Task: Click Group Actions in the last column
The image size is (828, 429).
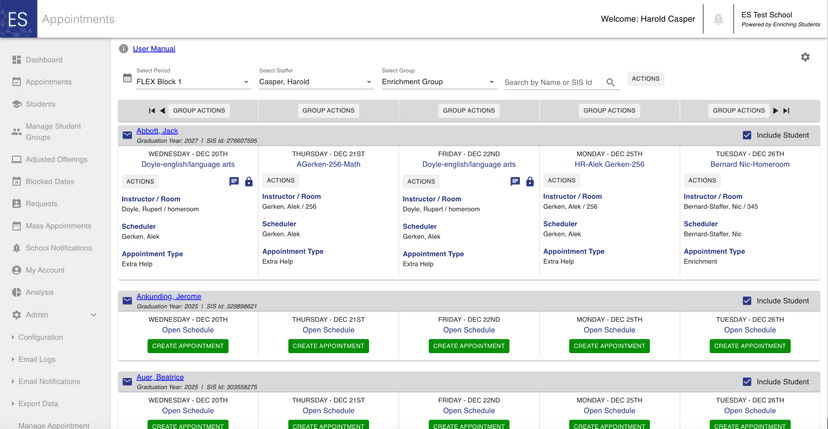Action: click(x=739, y=110)
